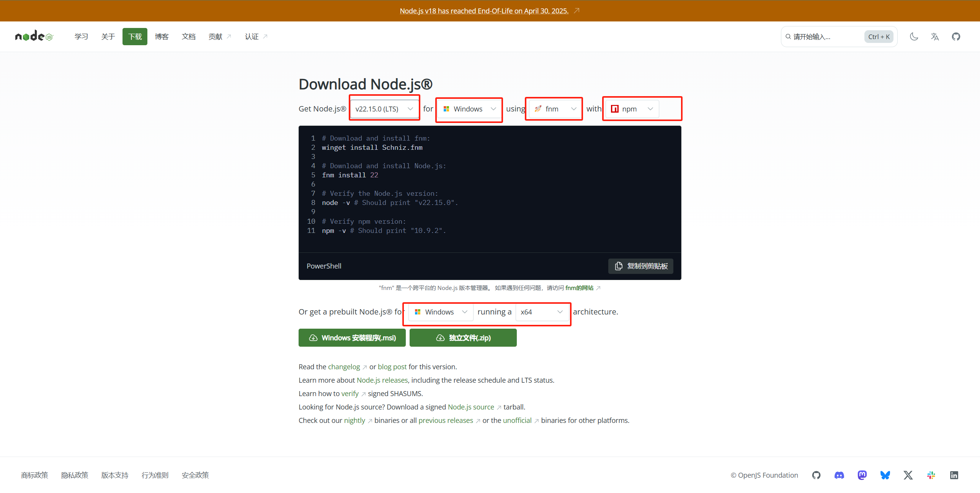This screenshot has height=493, width=980.
Task: Open the 学习 menu item
Action: pos(81,36)
